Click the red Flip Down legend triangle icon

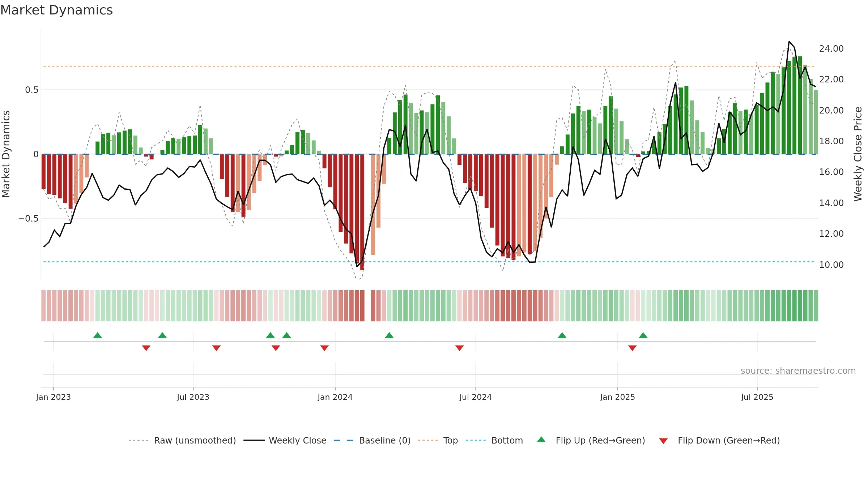663,441
